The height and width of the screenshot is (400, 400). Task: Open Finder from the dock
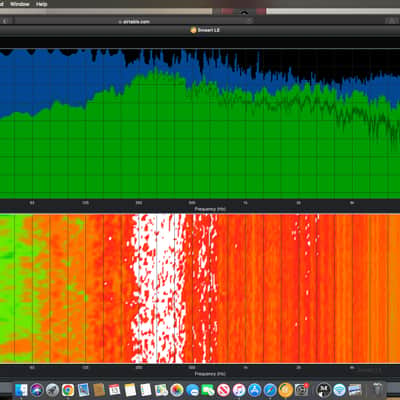click(21, 389)
